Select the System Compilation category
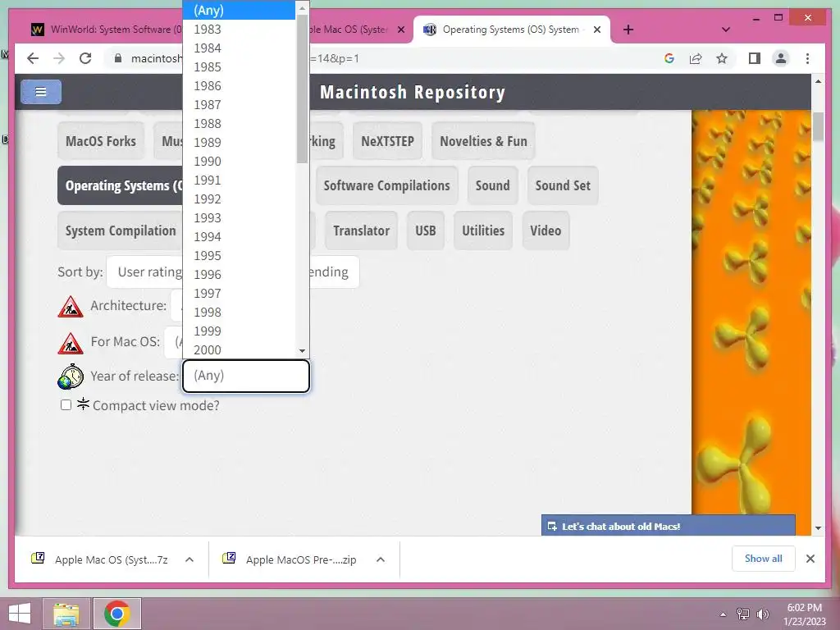The image size is (840, 630). (x=120, y=231)
